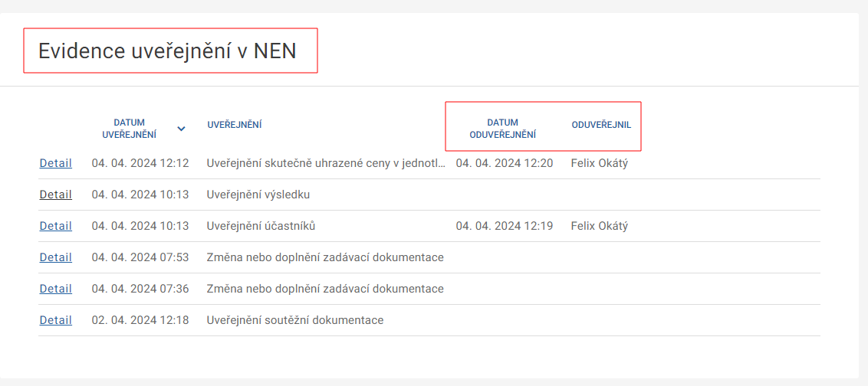
Task: Select cell Uveřejnění účastníků
Action: [x=261, y=226]
